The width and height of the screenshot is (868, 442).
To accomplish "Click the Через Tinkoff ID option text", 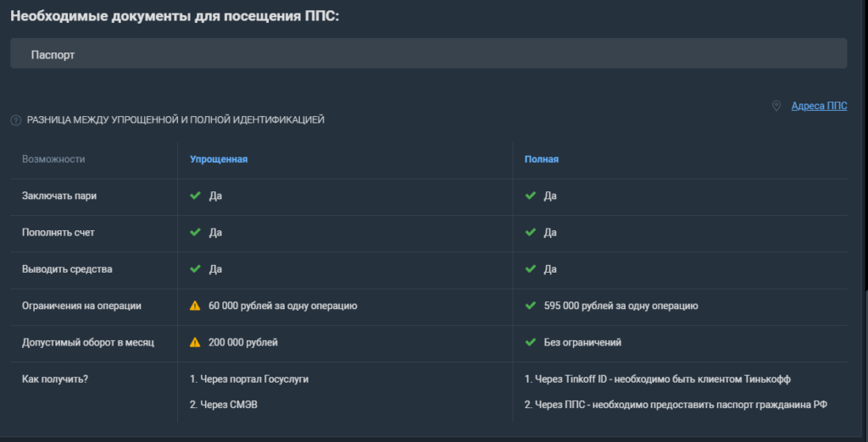I will coord(658,379).
